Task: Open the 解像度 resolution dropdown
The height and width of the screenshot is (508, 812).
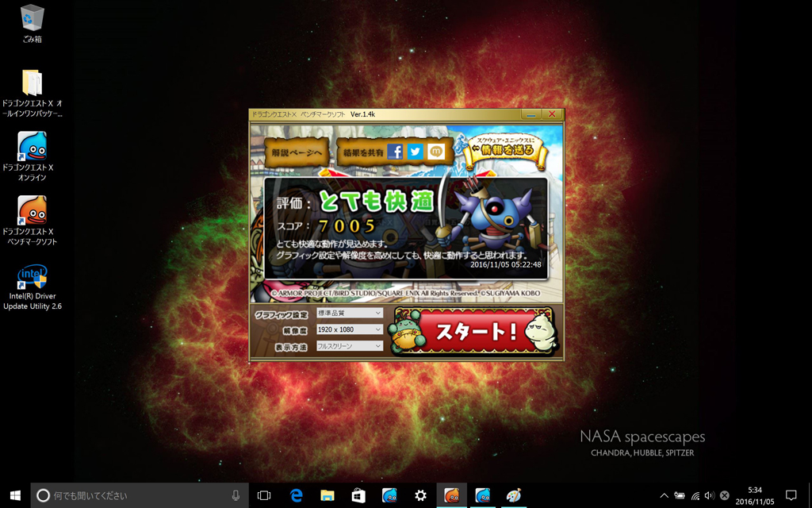Action: coord(350,329)
